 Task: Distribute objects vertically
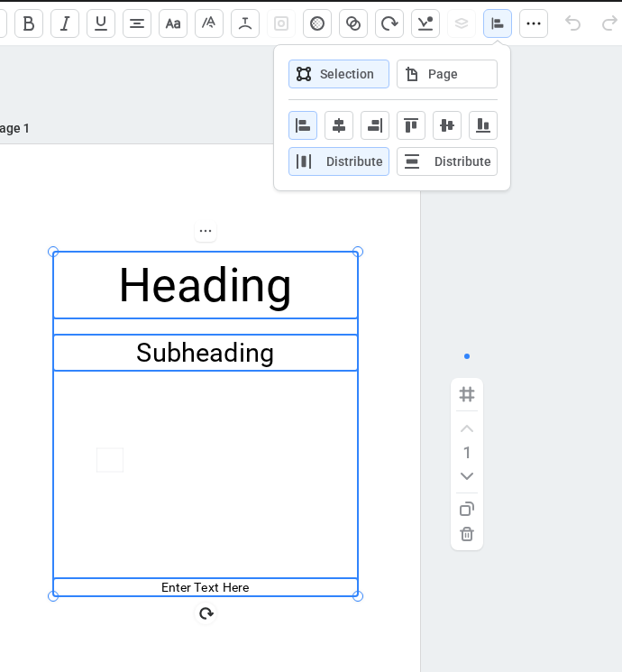tap(447, 161)
